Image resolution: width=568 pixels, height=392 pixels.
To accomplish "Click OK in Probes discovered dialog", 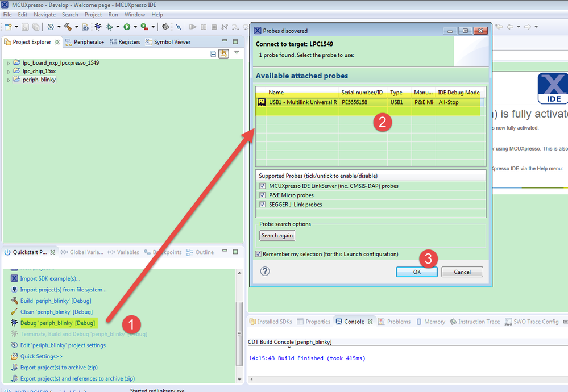I will [417, 272].
